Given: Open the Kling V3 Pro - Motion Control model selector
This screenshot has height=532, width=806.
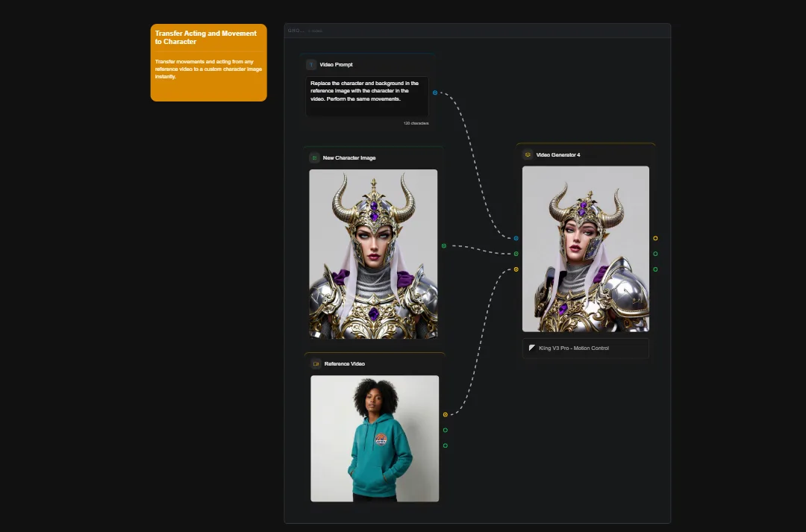Looking at the screenshot, I should [x=586, y=348].
